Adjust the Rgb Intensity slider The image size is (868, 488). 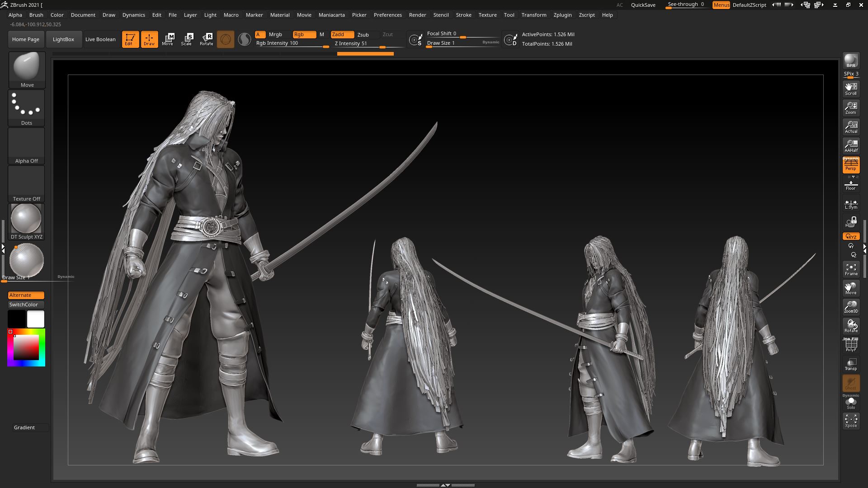pyautogui.click(x=292, y=43)
